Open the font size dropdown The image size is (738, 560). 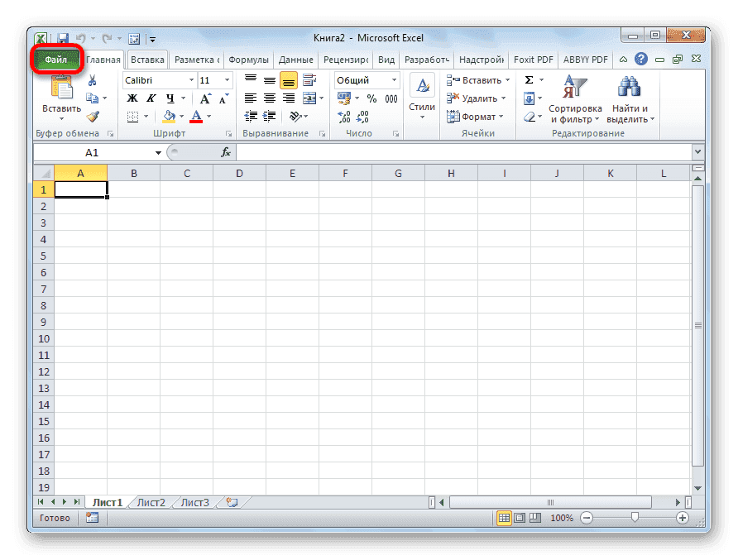[226, 79]
